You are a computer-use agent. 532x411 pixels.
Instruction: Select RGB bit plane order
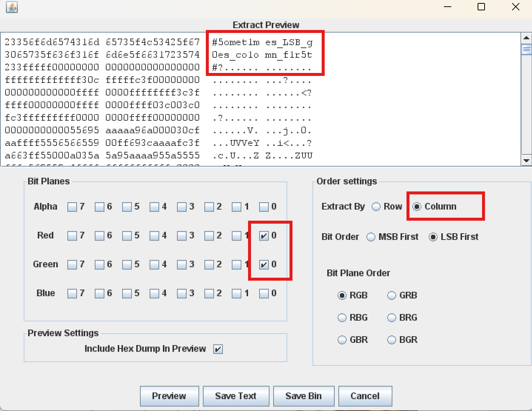(342, 295)
